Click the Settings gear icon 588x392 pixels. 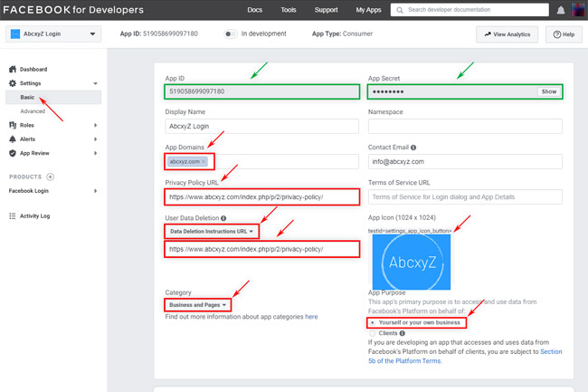(x=13, y=83)
